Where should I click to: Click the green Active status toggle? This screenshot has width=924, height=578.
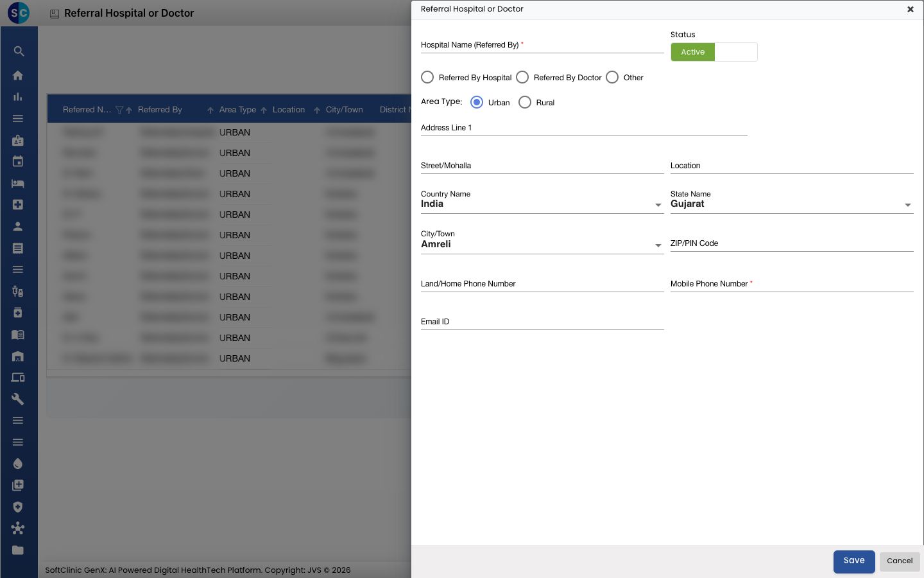coord(693,52)
